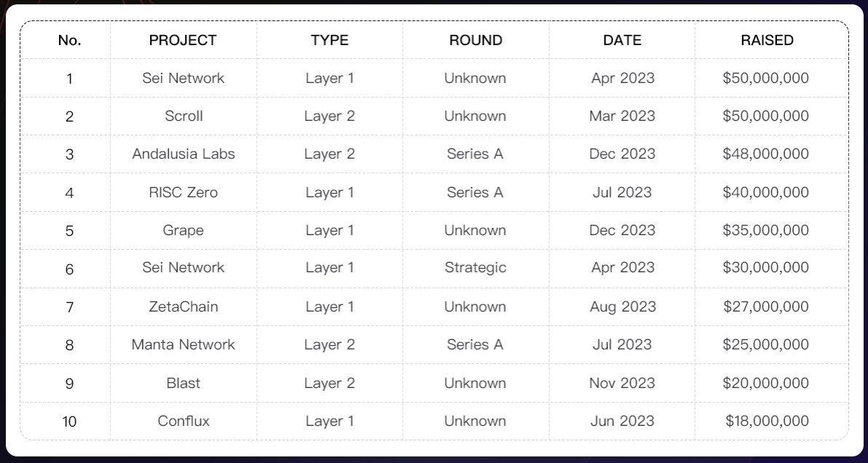
Task: Select the Nov 2023 date cell
Action: click(x=622, y=383)
